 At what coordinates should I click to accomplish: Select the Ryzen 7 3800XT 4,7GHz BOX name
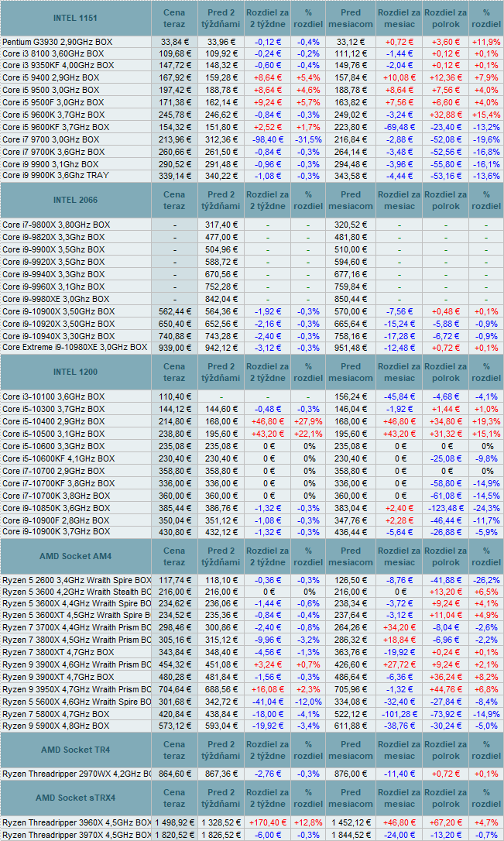58,652
